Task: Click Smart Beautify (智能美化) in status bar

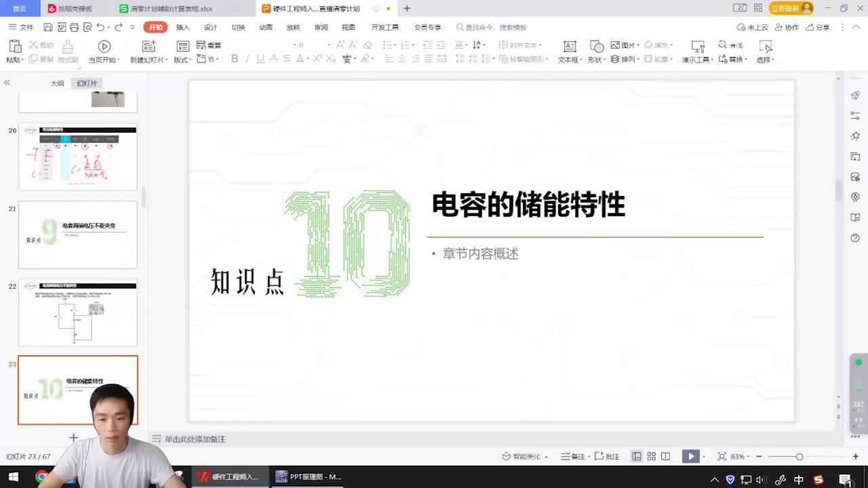Action: [525, 456]
